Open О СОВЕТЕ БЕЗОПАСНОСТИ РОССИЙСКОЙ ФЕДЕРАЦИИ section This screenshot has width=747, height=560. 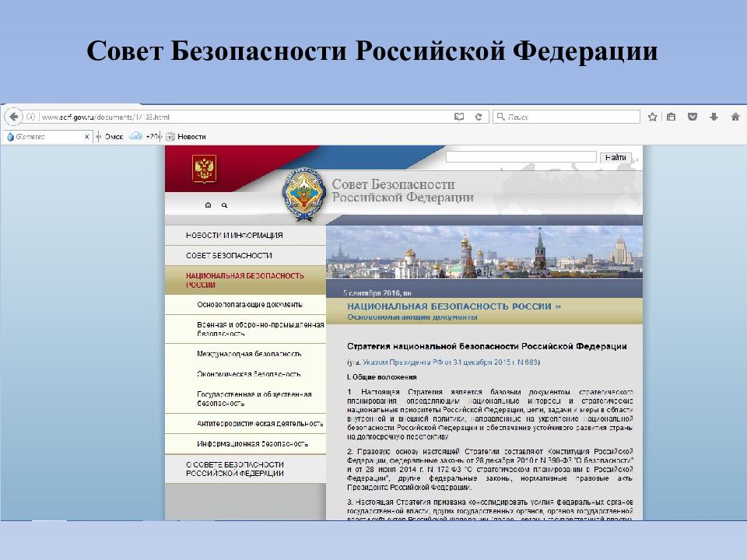tap(245, 468)
